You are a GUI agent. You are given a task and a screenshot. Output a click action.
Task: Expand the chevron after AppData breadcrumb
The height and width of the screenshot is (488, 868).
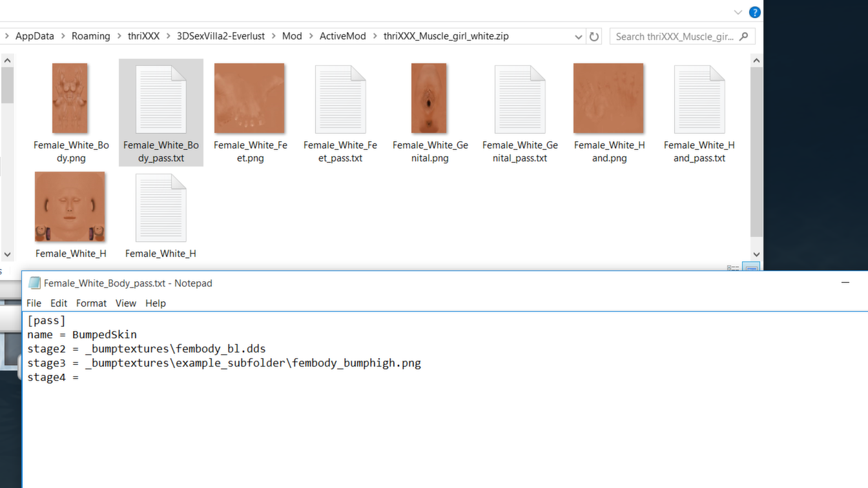click(63, 36)
